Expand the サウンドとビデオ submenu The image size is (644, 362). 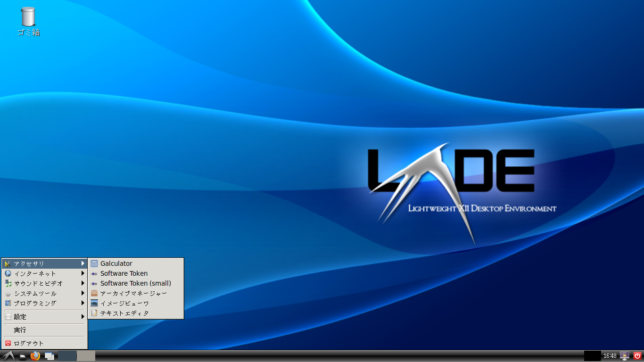click(x=44, y=283)
